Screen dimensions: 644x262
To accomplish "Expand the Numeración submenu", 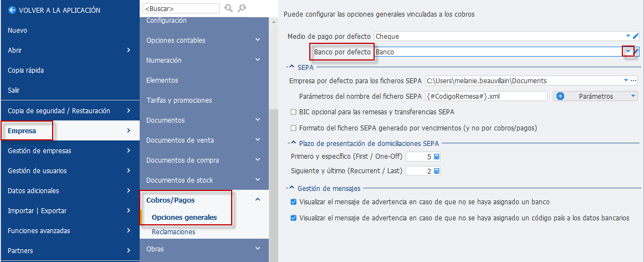I will [x=258, y=60].
